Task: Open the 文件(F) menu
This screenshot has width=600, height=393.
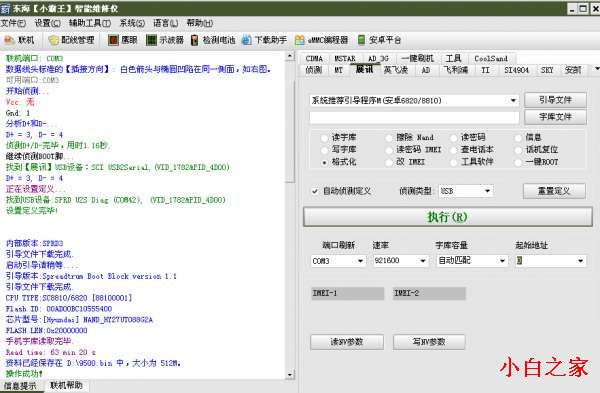Action: coord(13,23)
